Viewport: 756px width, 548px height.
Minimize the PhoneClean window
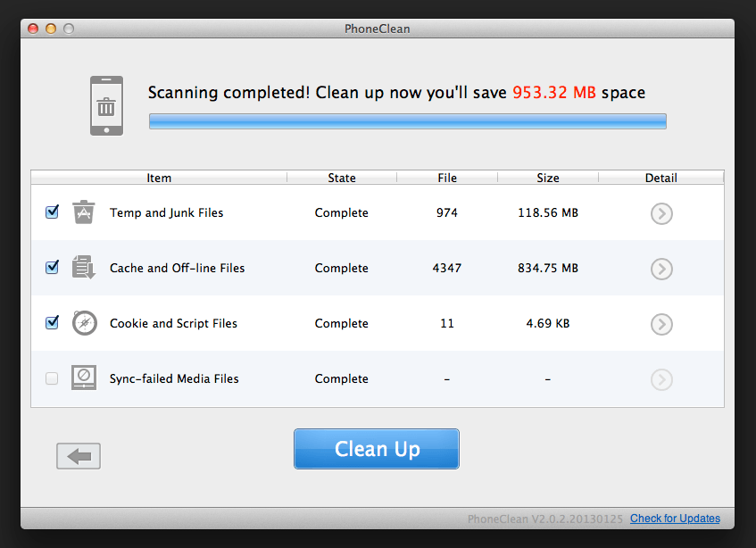tap(51, 29)
